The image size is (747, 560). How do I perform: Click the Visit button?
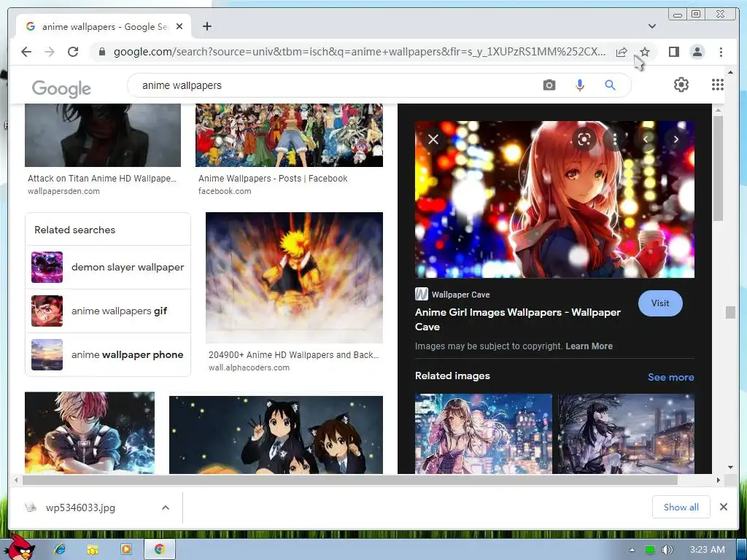click(x=659, y=303)
